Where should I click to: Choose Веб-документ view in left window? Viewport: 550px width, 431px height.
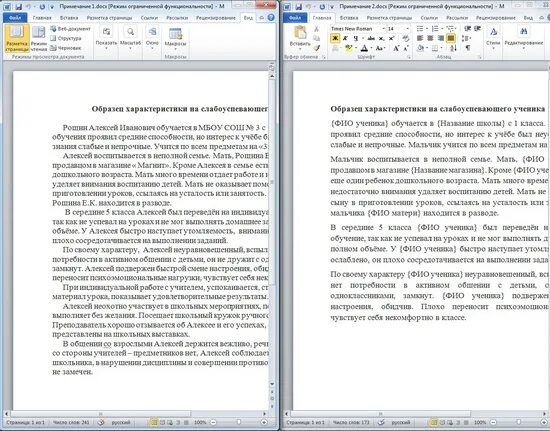pos(70,29)
